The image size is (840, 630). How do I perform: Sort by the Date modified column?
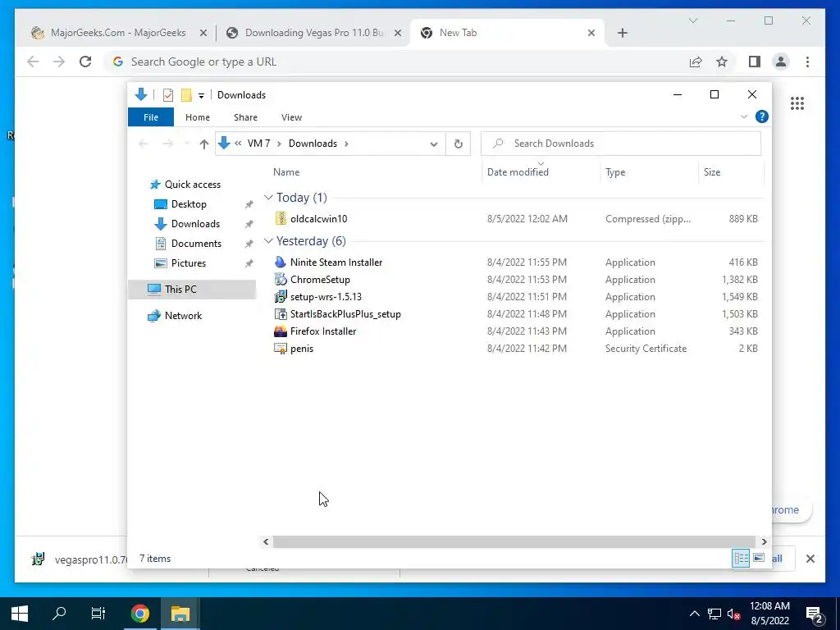[518, 172]
